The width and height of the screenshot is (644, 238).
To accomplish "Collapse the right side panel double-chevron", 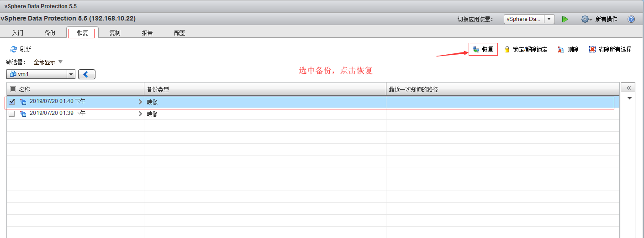I will (x=629, y=88).
